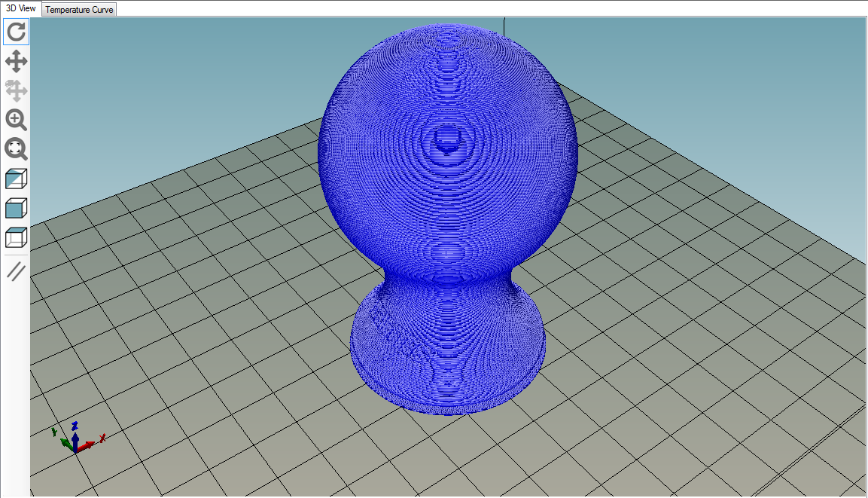This screenshot has width=868, height=498.
Task: Switch to isometric cube view
Action: pyautogui.click(x=16, y=179)
